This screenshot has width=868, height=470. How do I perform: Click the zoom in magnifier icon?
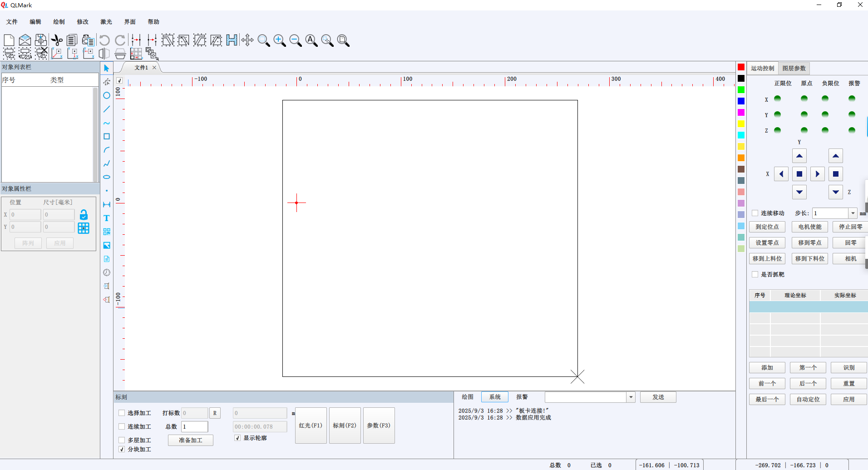pos(280,40)
